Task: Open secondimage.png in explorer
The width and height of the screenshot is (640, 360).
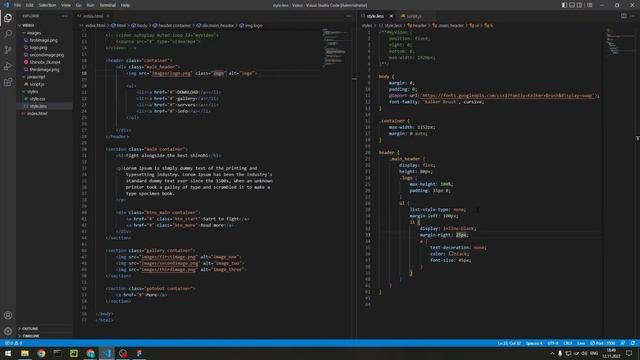Action: click(47, 55)
